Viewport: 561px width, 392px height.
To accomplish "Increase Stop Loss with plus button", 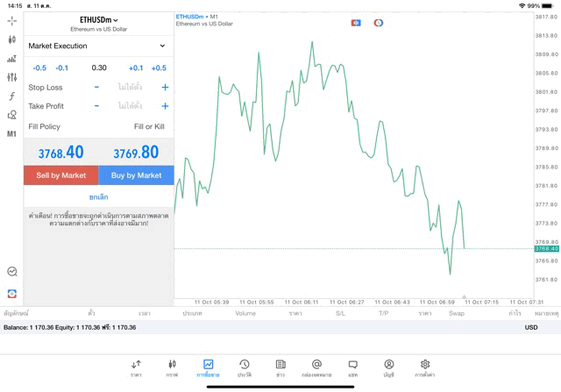I will pyautogui.click(x=165, y=88).
